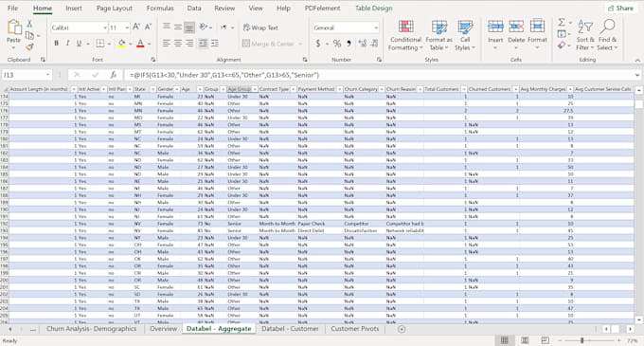Toggle Bold formatting
This screenshot has width=644, height=346.
56,44
